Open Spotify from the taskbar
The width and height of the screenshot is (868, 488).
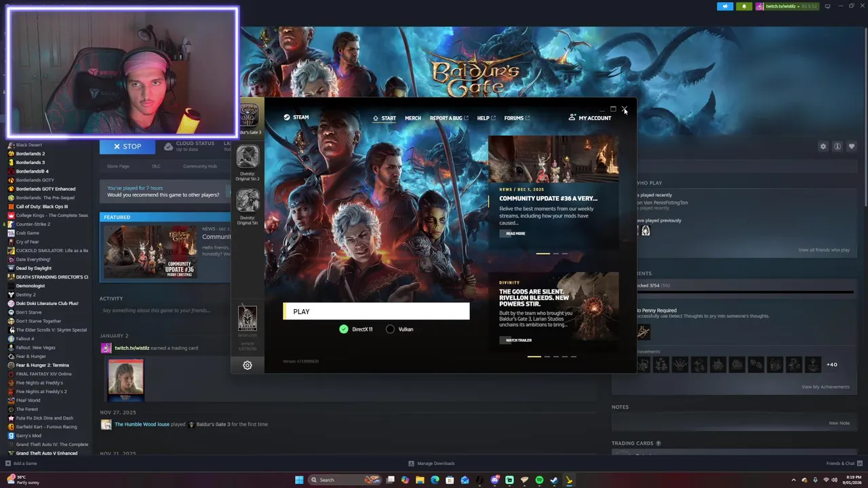[x=539, y=480]
